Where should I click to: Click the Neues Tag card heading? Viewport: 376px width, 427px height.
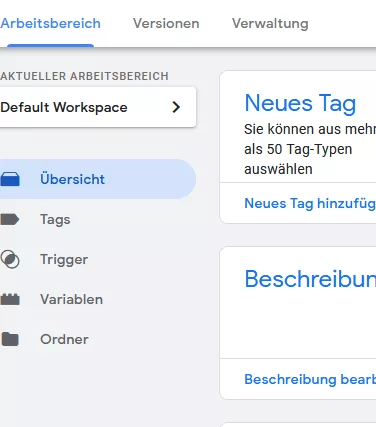(x=300, y=103)
